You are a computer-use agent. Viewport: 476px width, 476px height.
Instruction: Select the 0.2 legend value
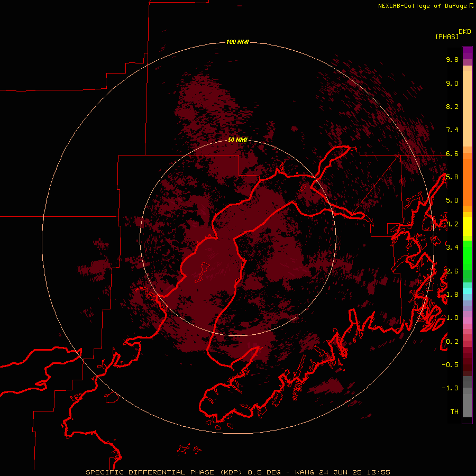tap(452, 342)
